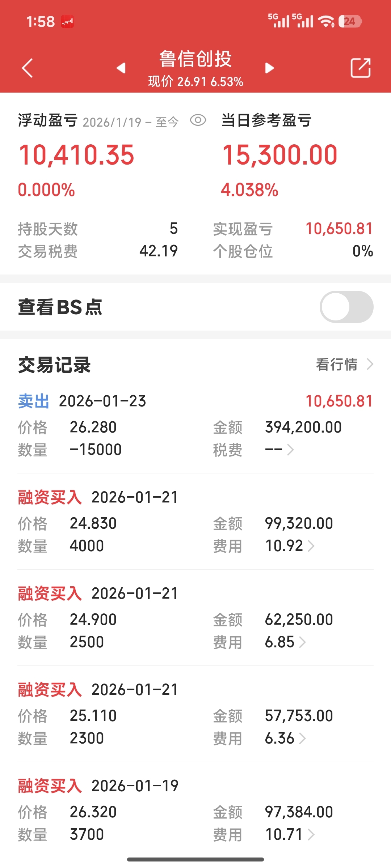Tap the share icon in header
This screenshot has height=868, width=391.
click(361, 68)
